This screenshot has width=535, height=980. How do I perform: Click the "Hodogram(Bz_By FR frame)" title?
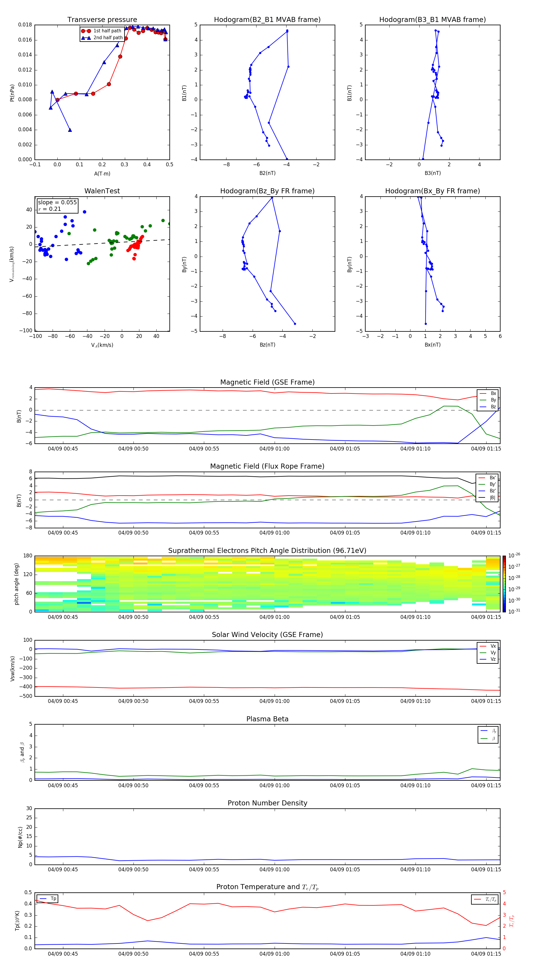click(x=267, y=191)
